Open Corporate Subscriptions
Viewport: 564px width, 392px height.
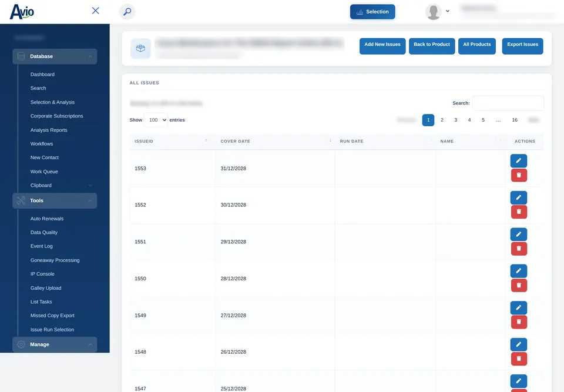tap(57, 116)
